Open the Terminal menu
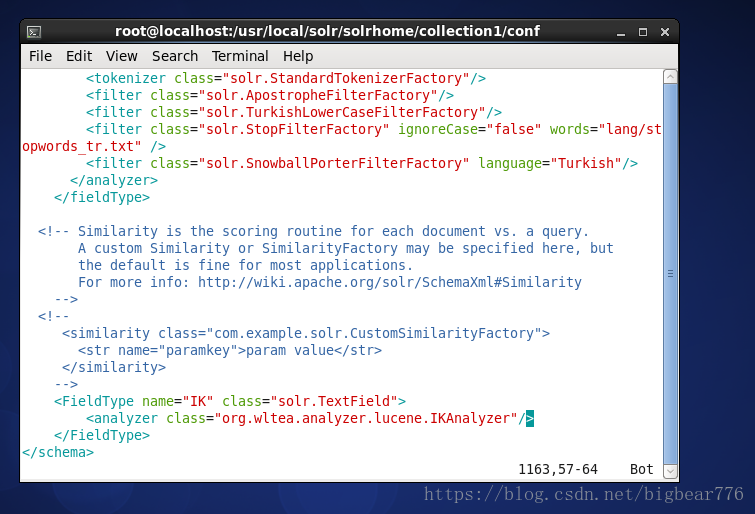755x514 pixels. coord(240,56)
